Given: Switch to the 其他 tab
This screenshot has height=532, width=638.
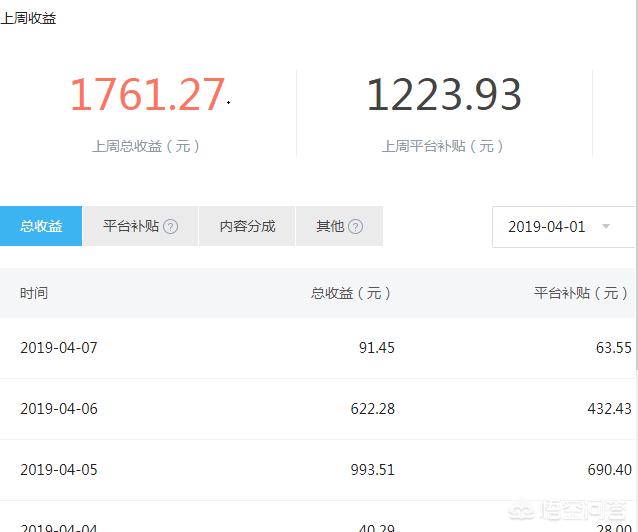Looking at the screenshot, I should [339, 226].
